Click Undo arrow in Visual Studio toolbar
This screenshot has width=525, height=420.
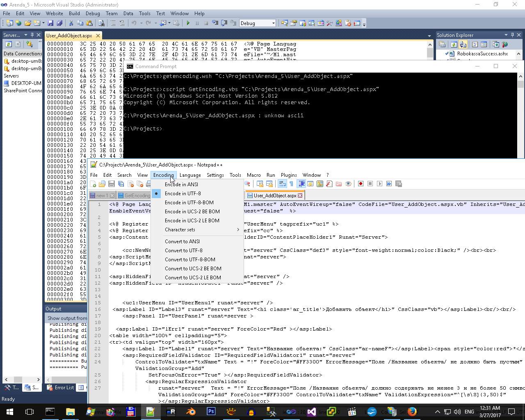point(134,23)
